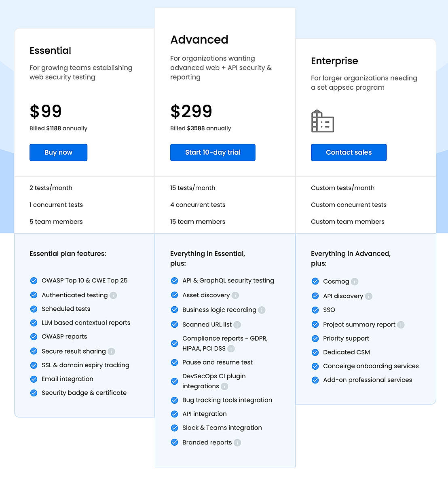This screenshot has width=448, height=478.
Task: Click the Advanced plan heading
Action: 199,40
